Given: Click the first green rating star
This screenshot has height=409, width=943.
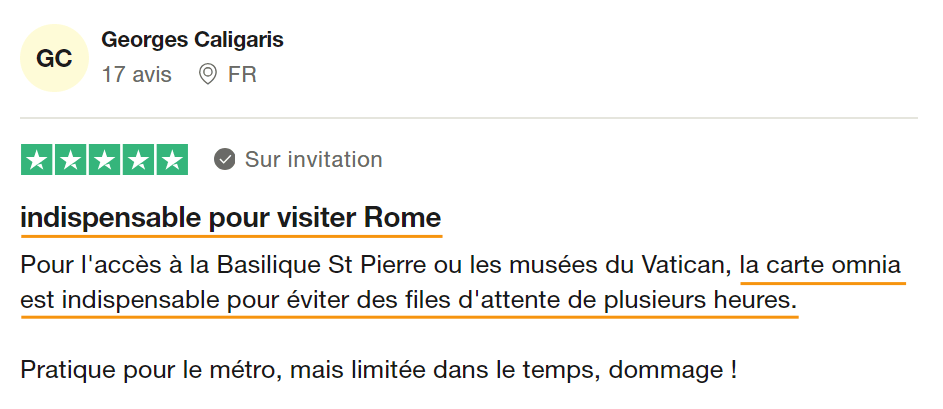Looking at the screenshot, I should pos(37,160).
